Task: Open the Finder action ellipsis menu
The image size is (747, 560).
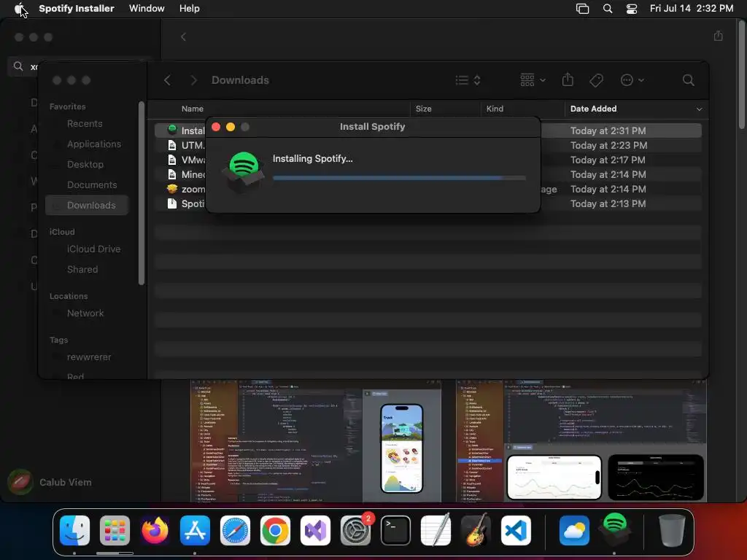Action: coord(632,80)
